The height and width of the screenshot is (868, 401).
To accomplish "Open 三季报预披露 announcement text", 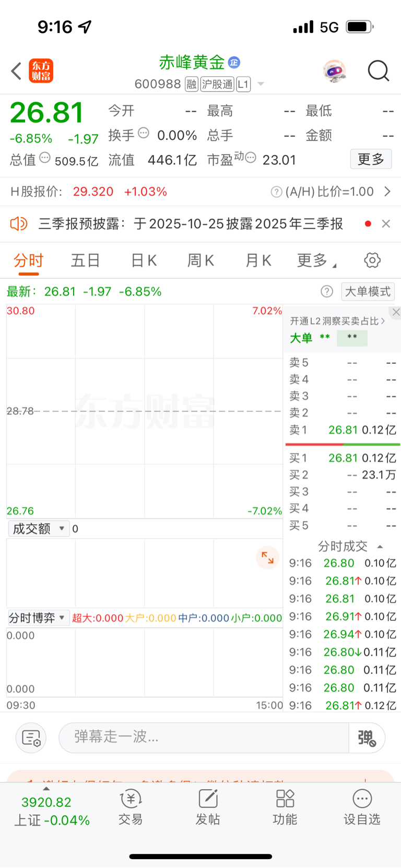I will click(191, 224).
